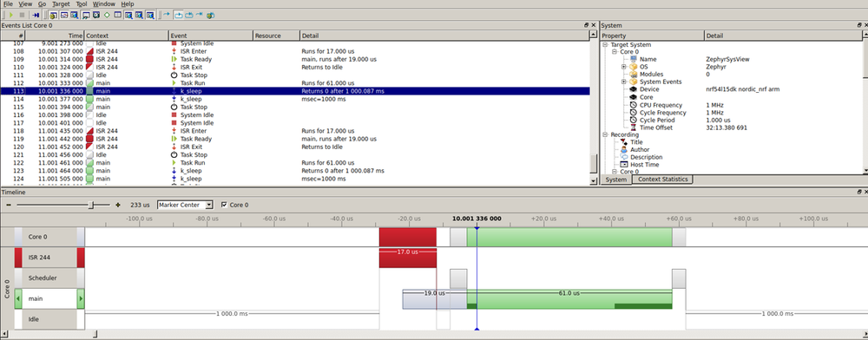Expand the OS tree node

coord(624,67)
